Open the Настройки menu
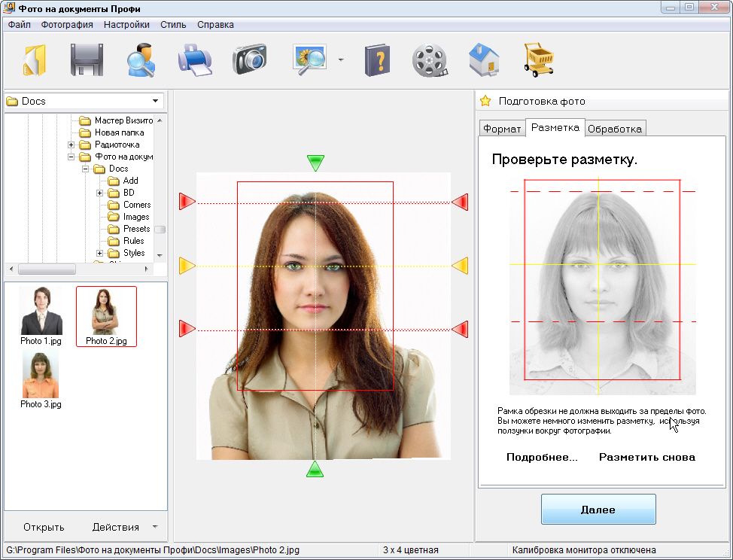 (126, 24)
